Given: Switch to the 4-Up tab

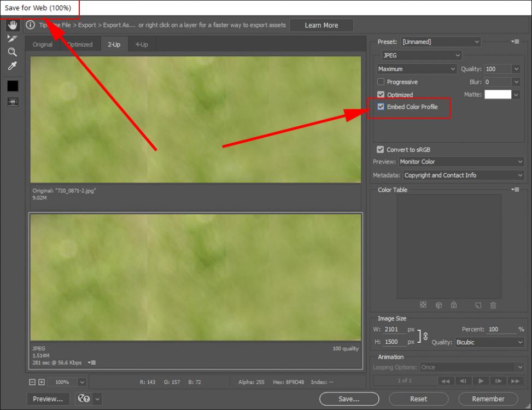Looking at the screenshot, I should click(142, 45).
